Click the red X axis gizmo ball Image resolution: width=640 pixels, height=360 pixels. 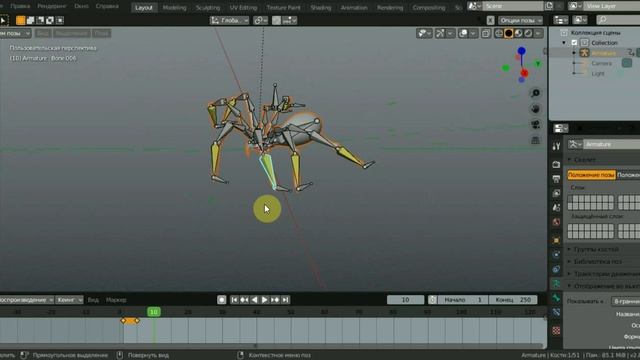[524, 73]
